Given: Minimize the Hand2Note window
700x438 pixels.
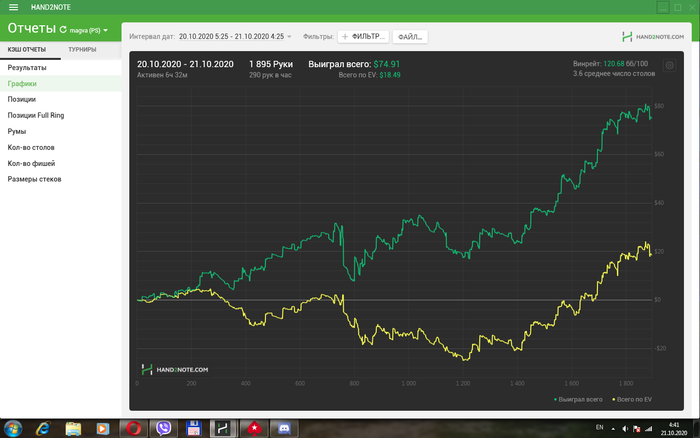Looking at the screenshot, I should tap(662, 8).
